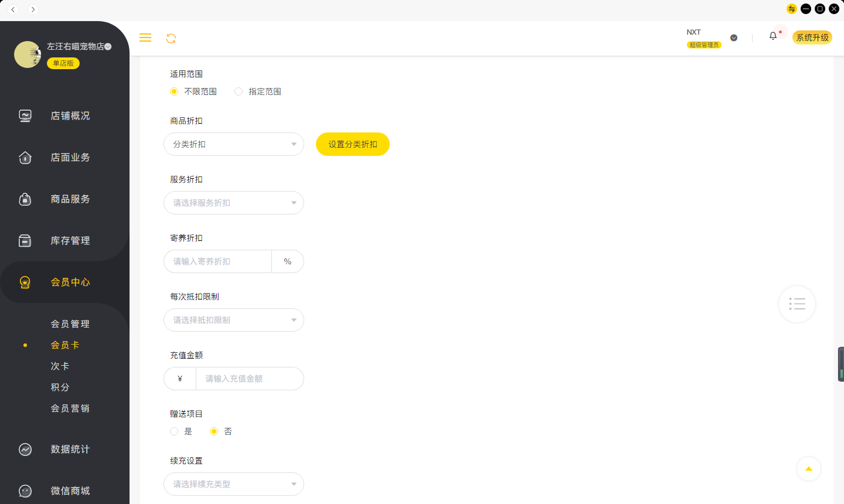Click the 商品服务 bag icon
The image size is (844, 504).
coord(25,199)
